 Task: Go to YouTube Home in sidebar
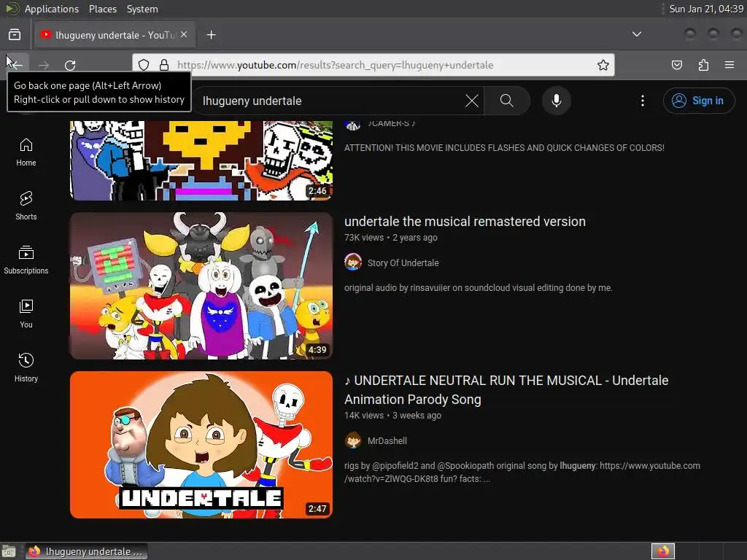[x=26, y=152]
